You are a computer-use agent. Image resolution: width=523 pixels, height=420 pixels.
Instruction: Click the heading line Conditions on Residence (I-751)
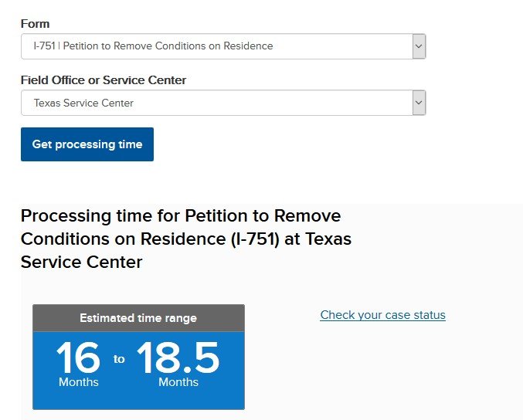tap(150, 239)
